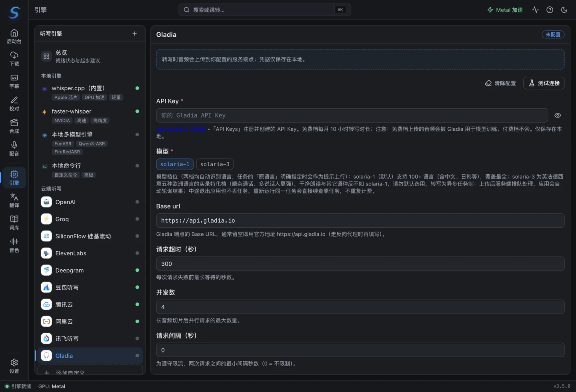Select 本地多模型引擎 entry
The image size is (576, 392).
click(90, 143)
